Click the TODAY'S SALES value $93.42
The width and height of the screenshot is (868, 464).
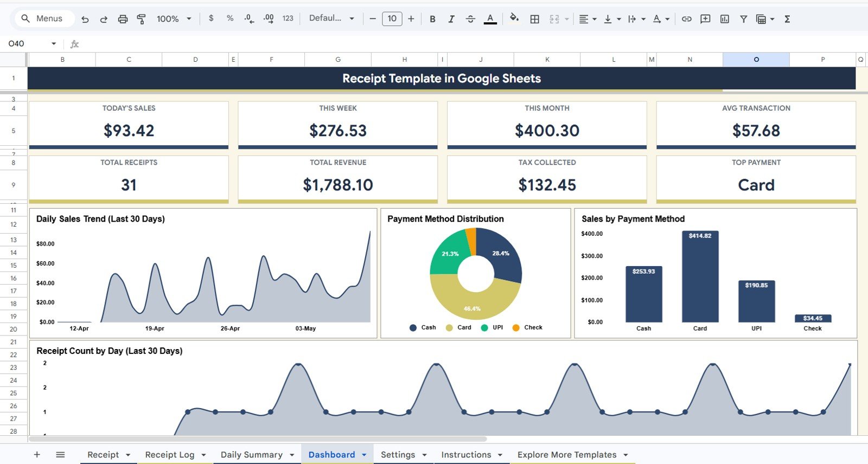click(129, 131)
